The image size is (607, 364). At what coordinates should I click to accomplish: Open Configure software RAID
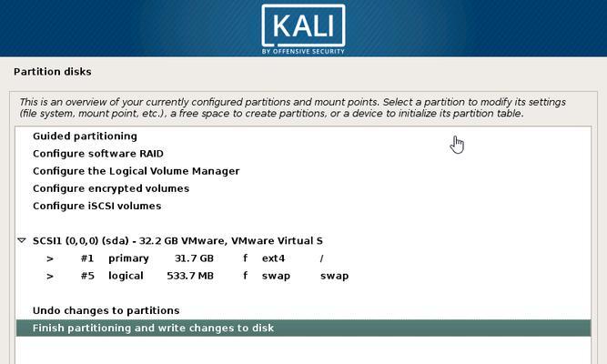click(98, 154)
